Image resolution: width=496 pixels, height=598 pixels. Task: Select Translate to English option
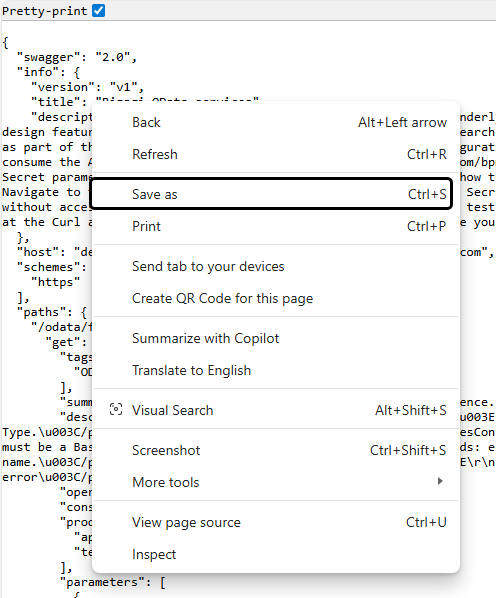pos(276,370)
